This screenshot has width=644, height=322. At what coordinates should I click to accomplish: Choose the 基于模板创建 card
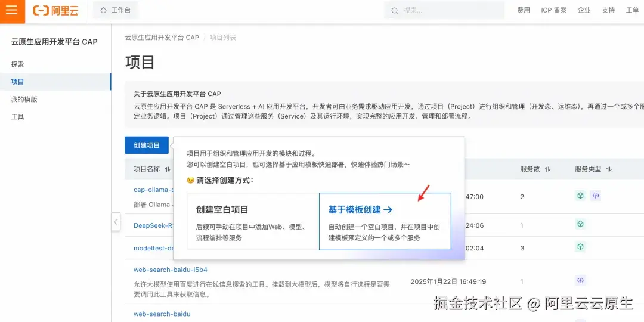(385, 221)
